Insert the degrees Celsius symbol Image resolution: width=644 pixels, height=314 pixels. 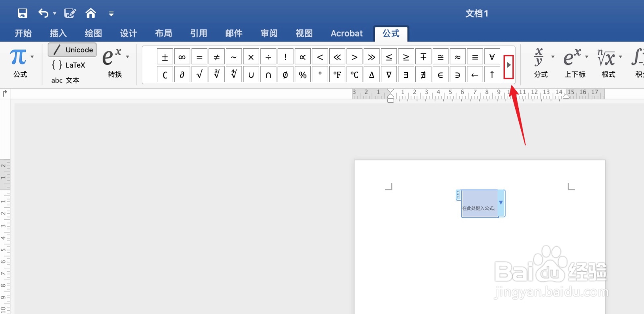(x=354, y=74)
